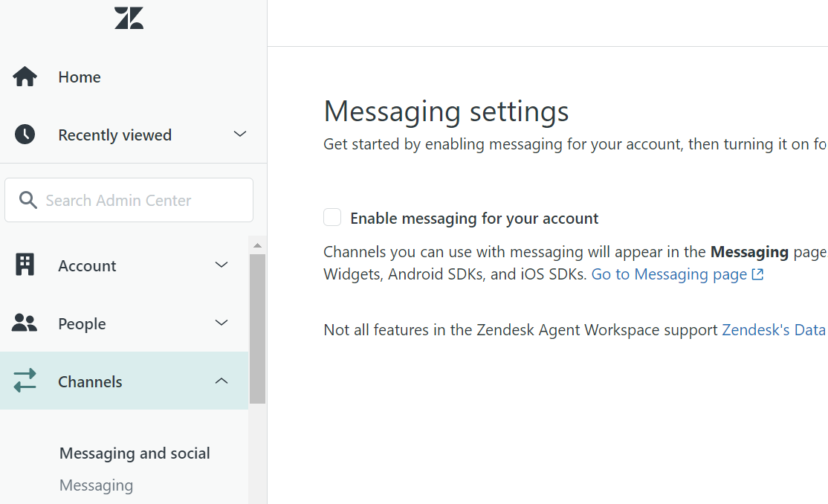828x504 pixels.
Task: Expand the Recently viewed chevron
Action: click(x=239, y=135)
